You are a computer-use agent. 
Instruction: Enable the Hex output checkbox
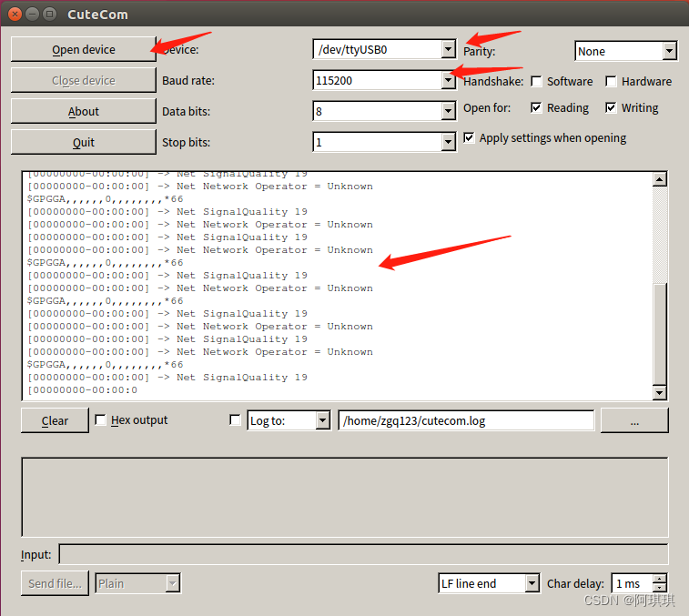pyautogui.click(x=101, y=420)
